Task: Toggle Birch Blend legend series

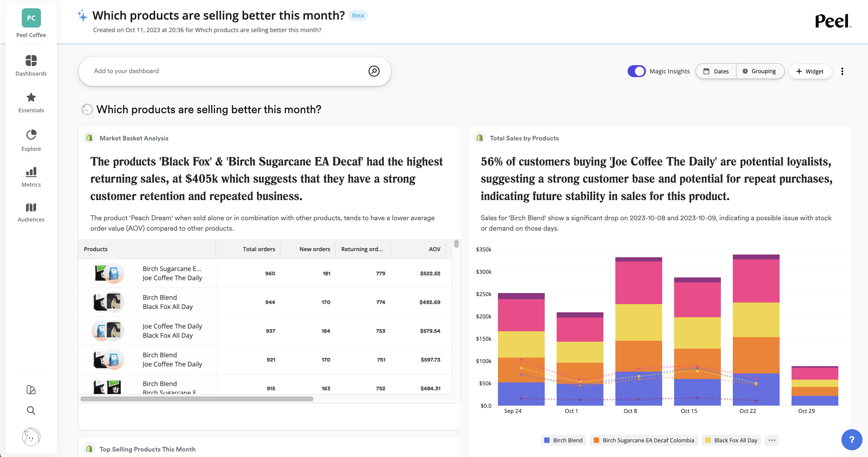Action: point(563,440)
